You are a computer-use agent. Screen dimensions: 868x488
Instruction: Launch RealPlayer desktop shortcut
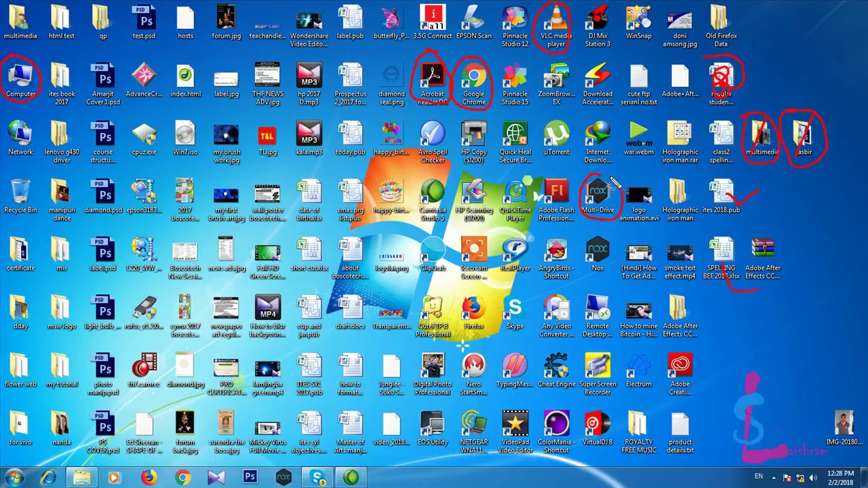(515, 255)
